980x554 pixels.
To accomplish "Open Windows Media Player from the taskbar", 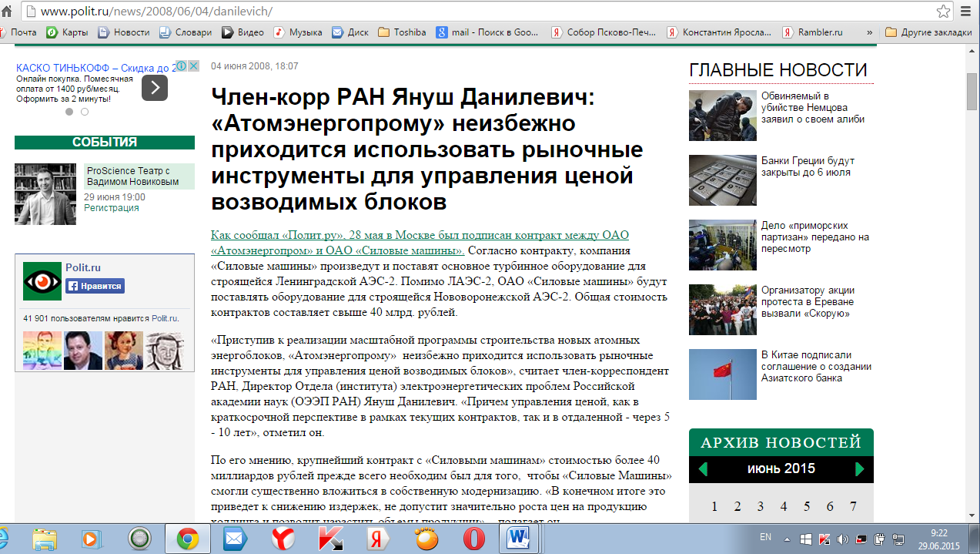I will coord(92,539).
